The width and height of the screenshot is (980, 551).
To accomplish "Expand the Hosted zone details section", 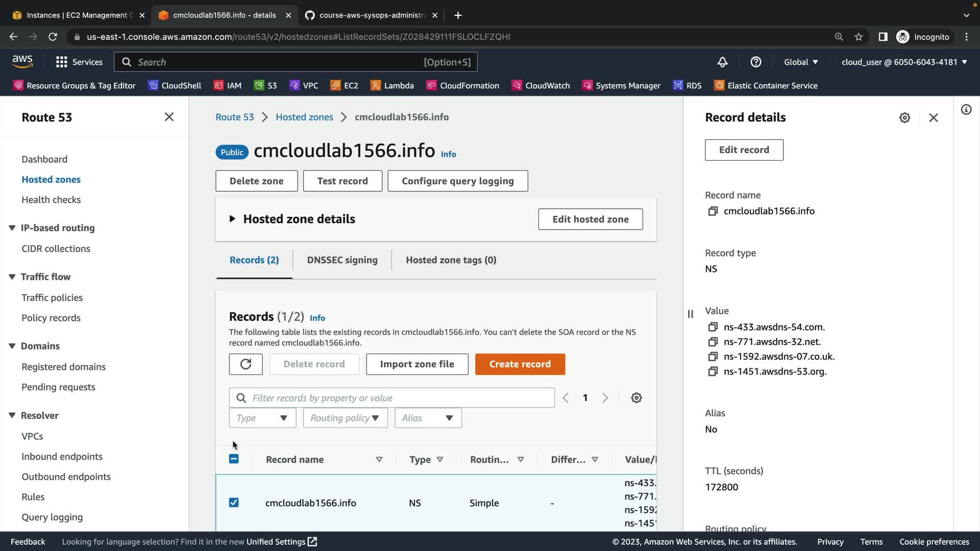I will 232,219.
